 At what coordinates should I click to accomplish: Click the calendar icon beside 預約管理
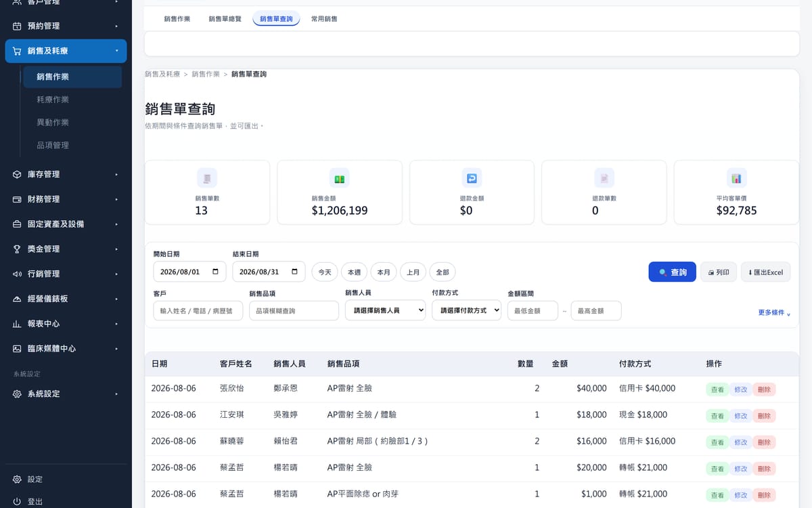pos(17,26)
